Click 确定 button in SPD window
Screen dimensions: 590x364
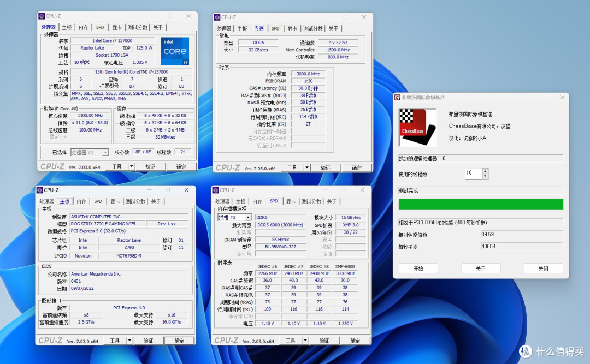pos(355,341)
